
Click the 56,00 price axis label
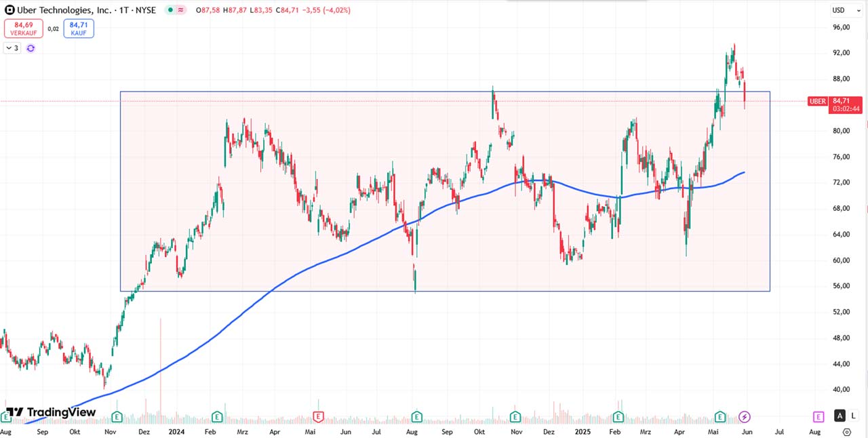tap(841, 286)
